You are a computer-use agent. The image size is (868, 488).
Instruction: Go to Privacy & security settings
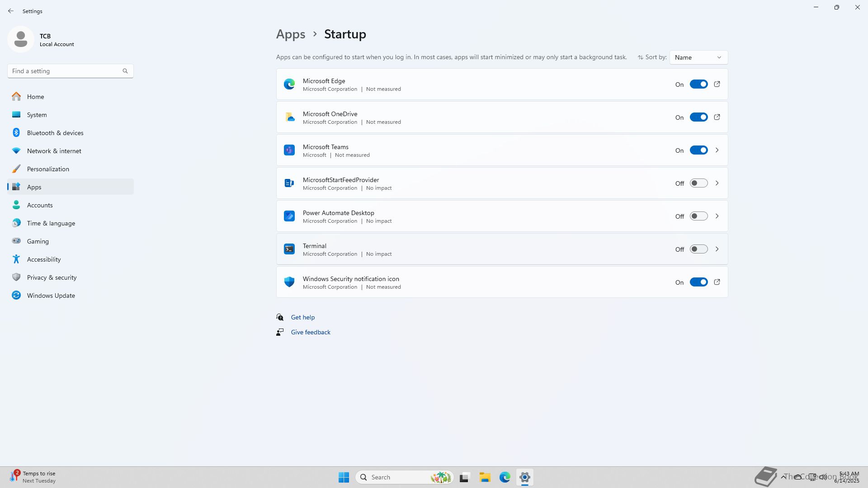coord(52,277)
